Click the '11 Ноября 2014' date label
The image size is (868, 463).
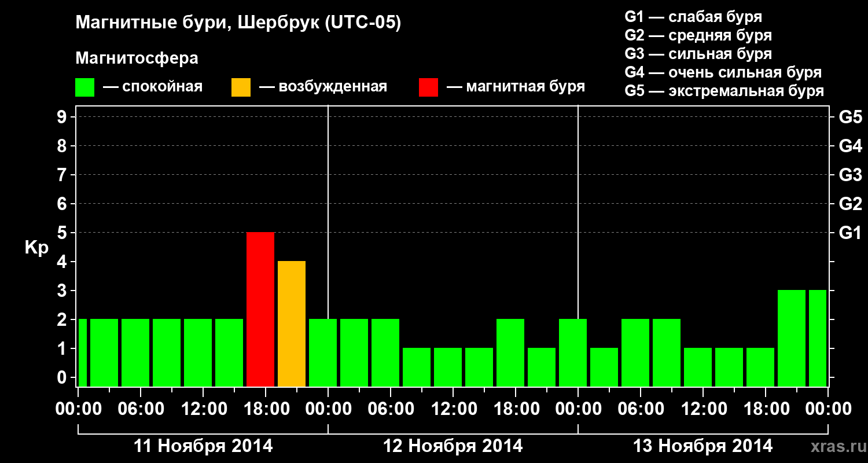[x=203, y=446]
